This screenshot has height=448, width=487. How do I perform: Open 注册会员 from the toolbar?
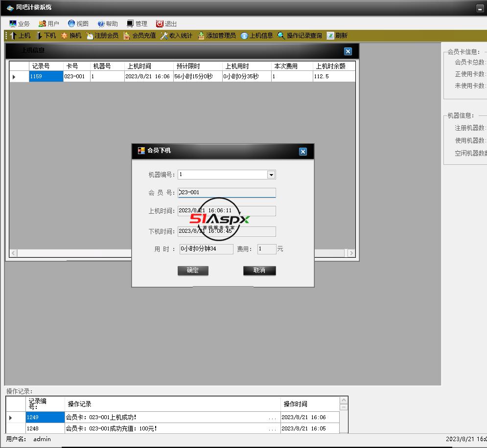coord(102,36)
